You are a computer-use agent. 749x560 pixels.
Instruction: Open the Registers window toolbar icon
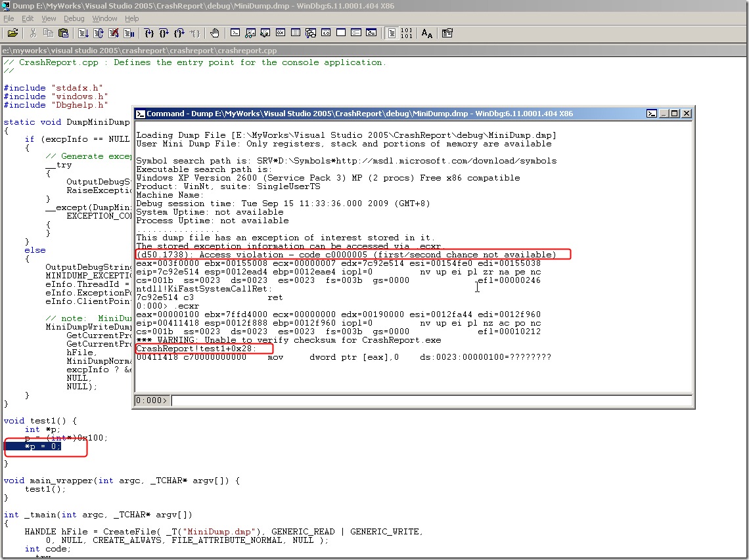281,33
